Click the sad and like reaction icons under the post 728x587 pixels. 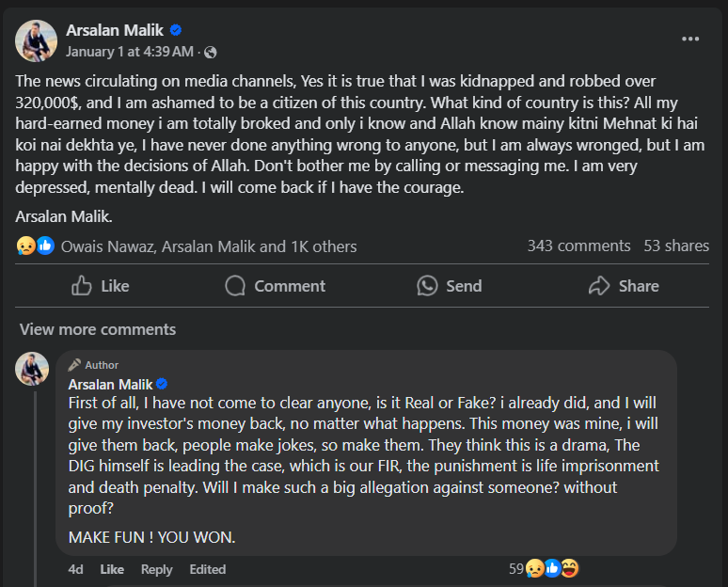(x=34, y=246)
